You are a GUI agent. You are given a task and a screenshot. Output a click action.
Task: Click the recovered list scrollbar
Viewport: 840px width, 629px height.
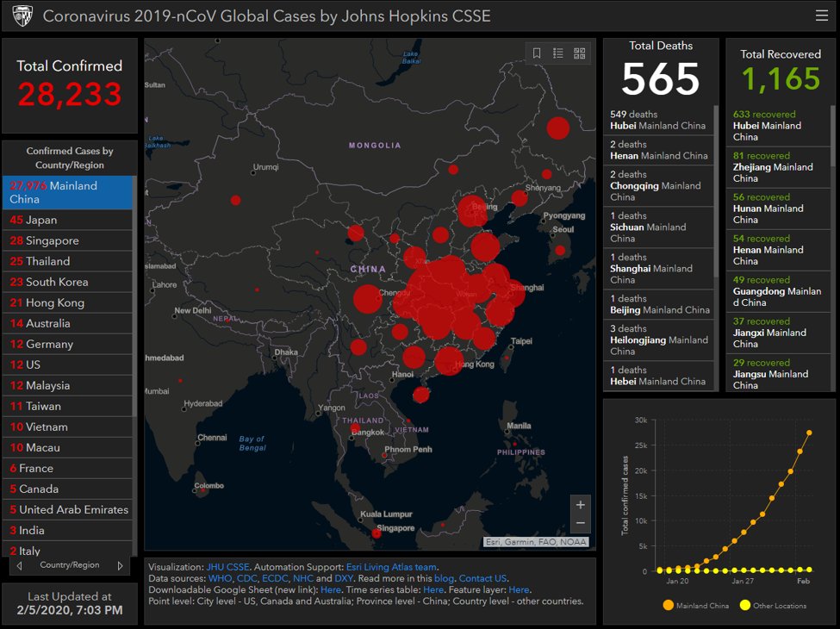pyautogui.click(x=832, y=137)
